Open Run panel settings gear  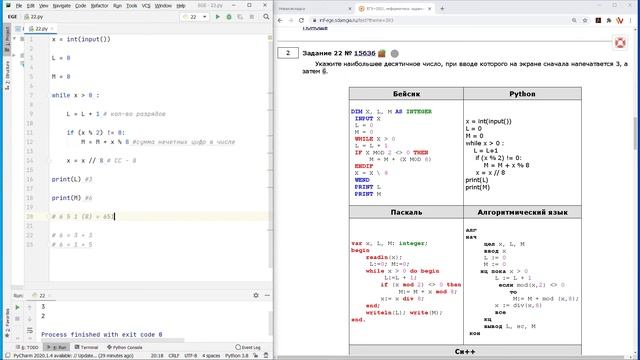pyautogui.click(x=256, y=295)
